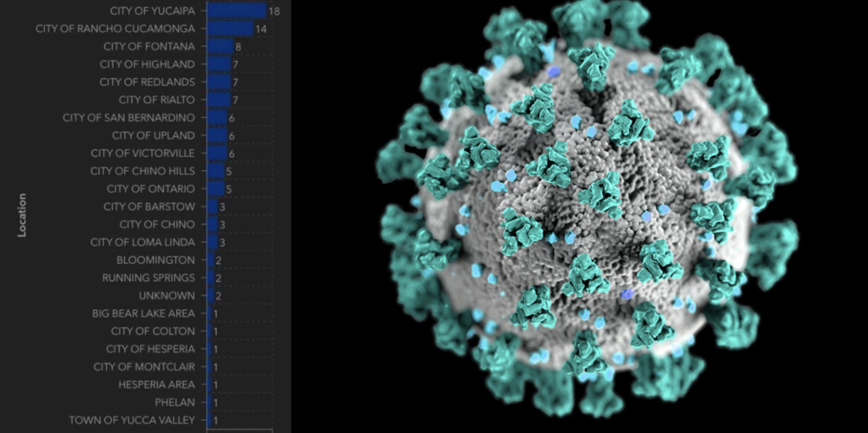
Task: Click the Running Springs label
Action: click(x=148, y=278)
